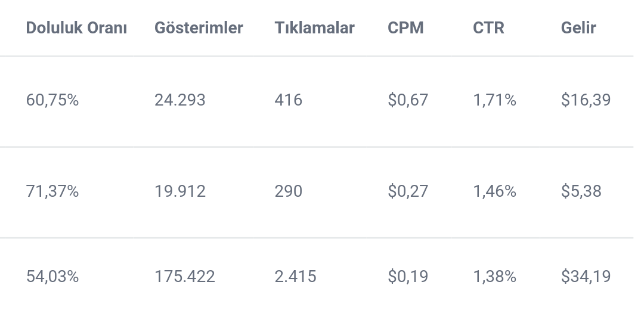Click the 54,03% fill rate cell
Screen dimensions: 644x325
tap(52, 277)
